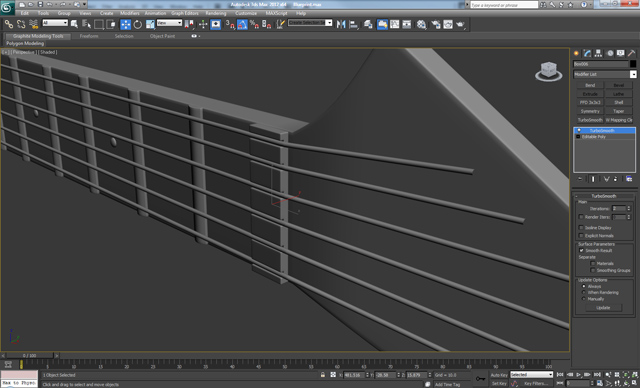Screen dimensions: 640x388
Task: Click the Bind to Space Warp tool
Action: point(33,24)
